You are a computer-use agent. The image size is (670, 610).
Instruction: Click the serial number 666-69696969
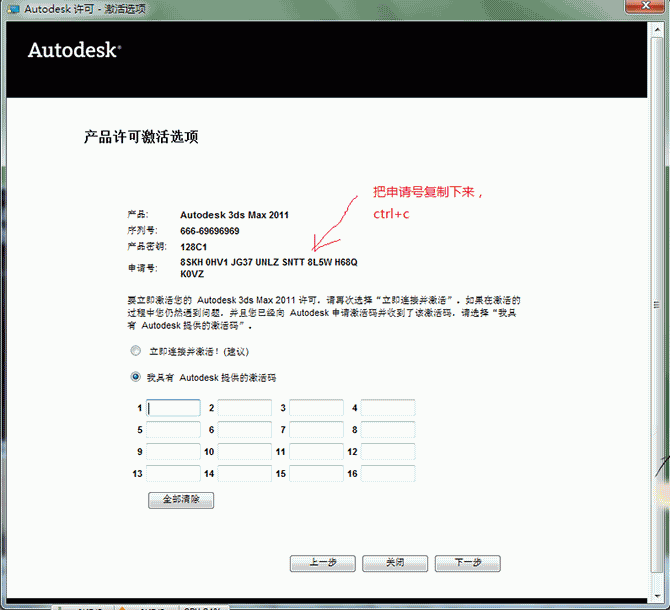point(210,231)
